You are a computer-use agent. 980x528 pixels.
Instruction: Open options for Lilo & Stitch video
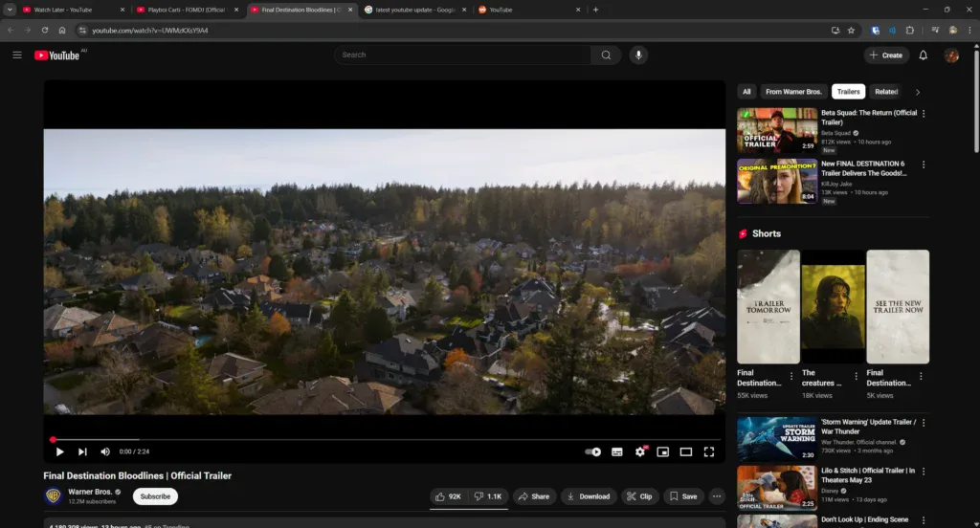click(924, 472)
